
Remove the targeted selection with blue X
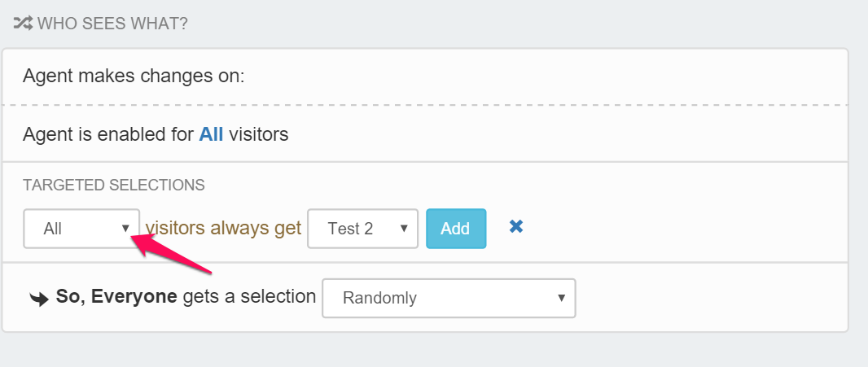(x=515, y=226)
